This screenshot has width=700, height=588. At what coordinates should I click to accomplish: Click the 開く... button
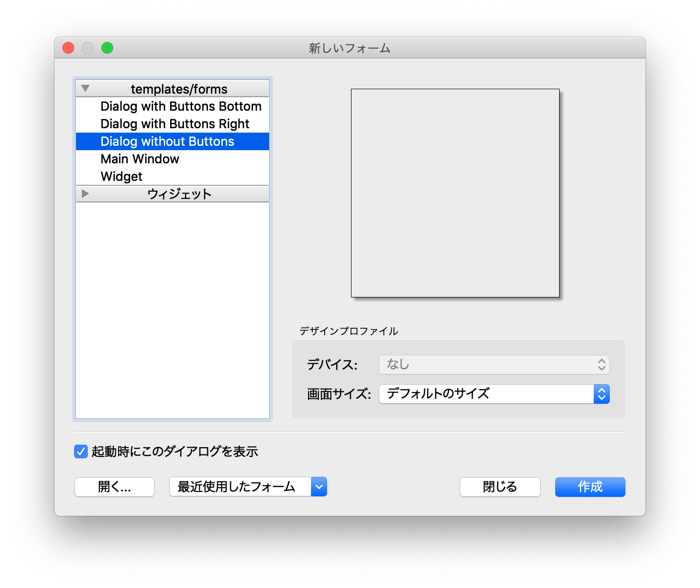[x=115, y=487]
